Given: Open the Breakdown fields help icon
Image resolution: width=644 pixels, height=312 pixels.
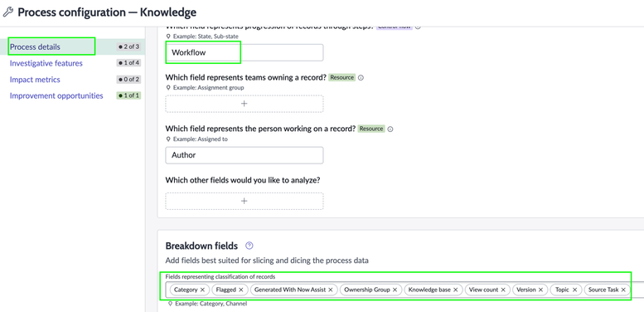Looking at the screenshot, I should pyautogui.click(x=249, y=246).
